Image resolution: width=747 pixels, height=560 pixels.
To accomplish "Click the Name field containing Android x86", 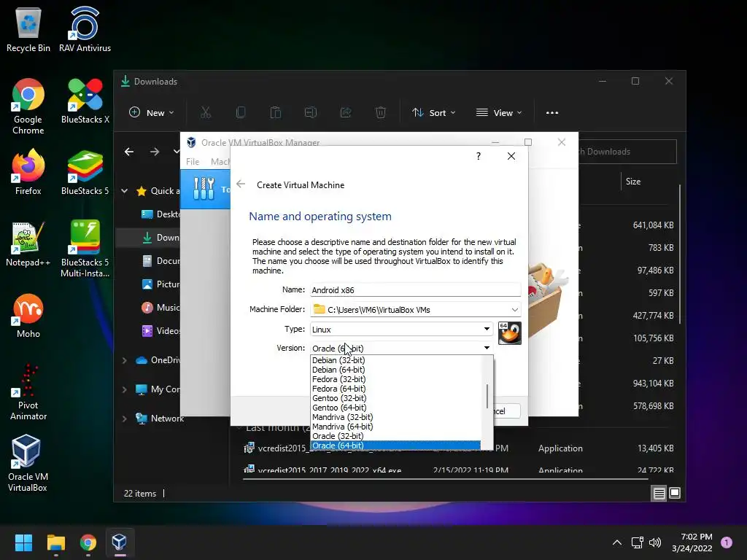I will tap(415, 290).
